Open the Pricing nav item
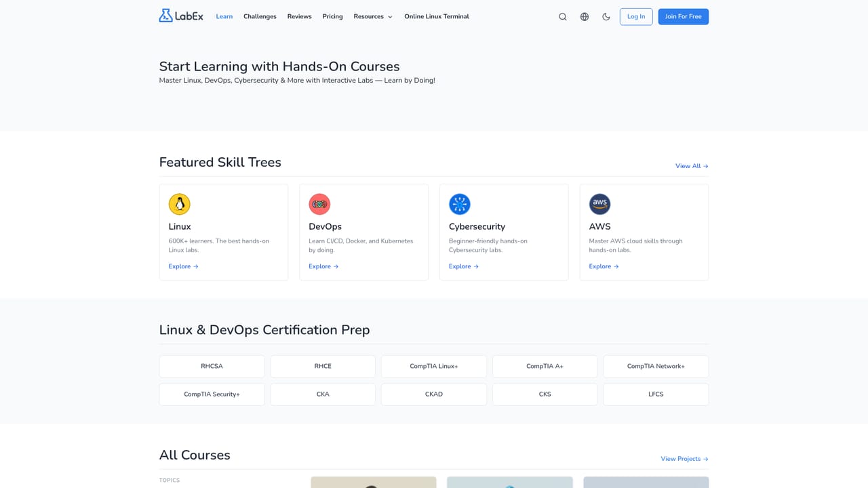868x488 pixels. pos(332,16)
